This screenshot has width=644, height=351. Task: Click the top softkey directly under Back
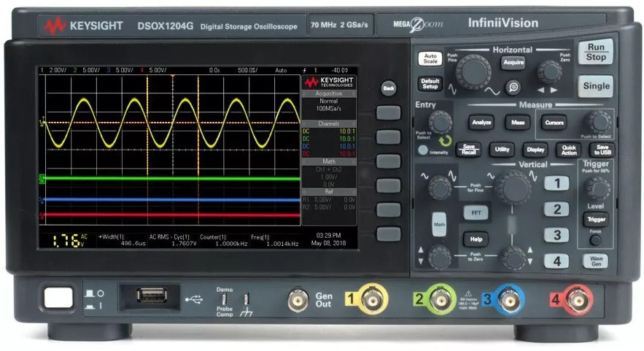pyautogui.click(x=389, y=112)
